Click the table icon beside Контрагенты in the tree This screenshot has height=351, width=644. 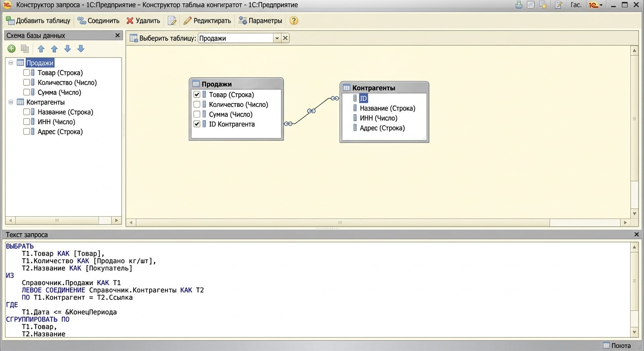(20, 102)
